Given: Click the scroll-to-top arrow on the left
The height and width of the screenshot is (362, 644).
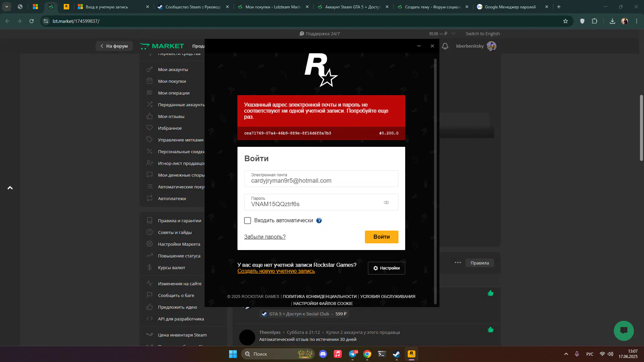Looking at the screenshot, I should pos(10,188).
